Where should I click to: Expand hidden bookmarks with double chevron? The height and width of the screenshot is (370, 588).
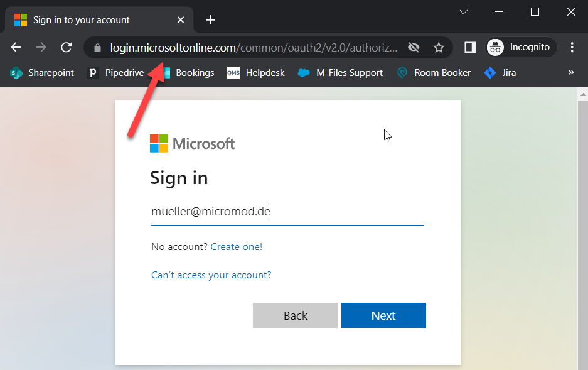571,73
